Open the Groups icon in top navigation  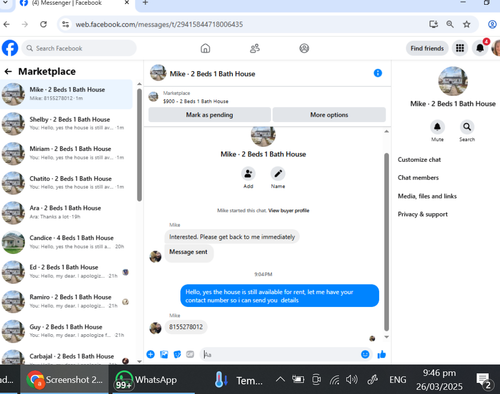click(304, 48)
